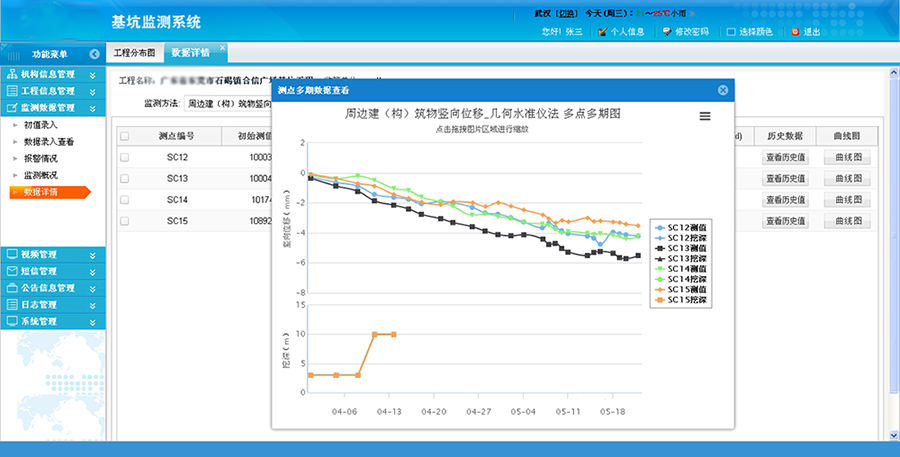Image resolution: width=900 pixels, height=457 pixels.
Task: Check the SC14 row checkbox
Action: click(x=125, y=200)
